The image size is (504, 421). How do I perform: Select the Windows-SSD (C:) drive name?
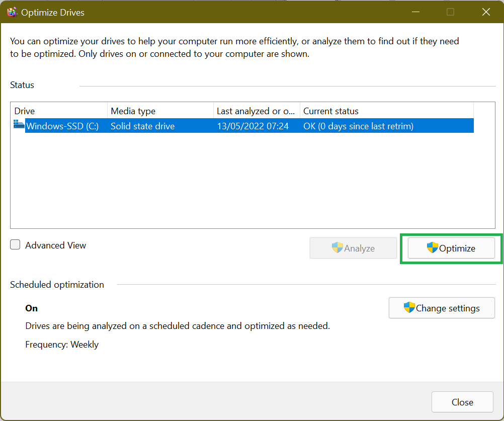pos(62,126)
